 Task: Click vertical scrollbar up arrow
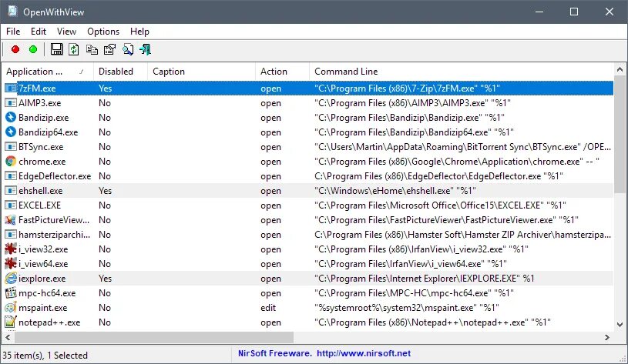click(x=620, y=69)
